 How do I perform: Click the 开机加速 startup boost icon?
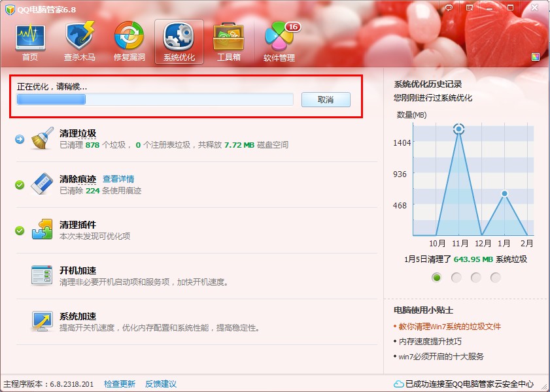(x=43, y=276)
